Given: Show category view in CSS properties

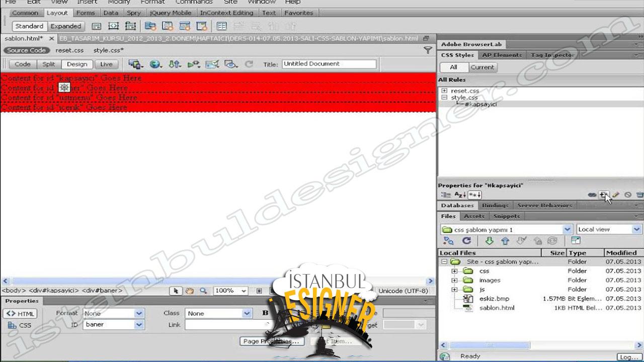Looking at the screenshot, I should [x=446, y=195].
